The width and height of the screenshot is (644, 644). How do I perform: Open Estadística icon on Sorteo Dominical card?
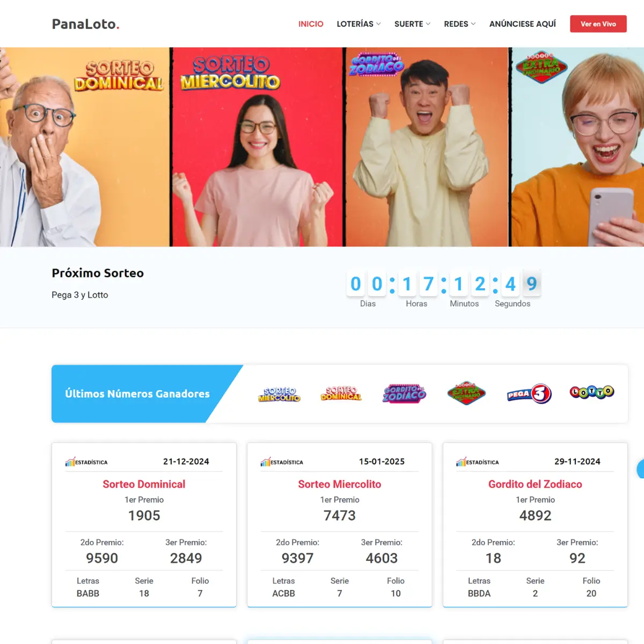86,462
